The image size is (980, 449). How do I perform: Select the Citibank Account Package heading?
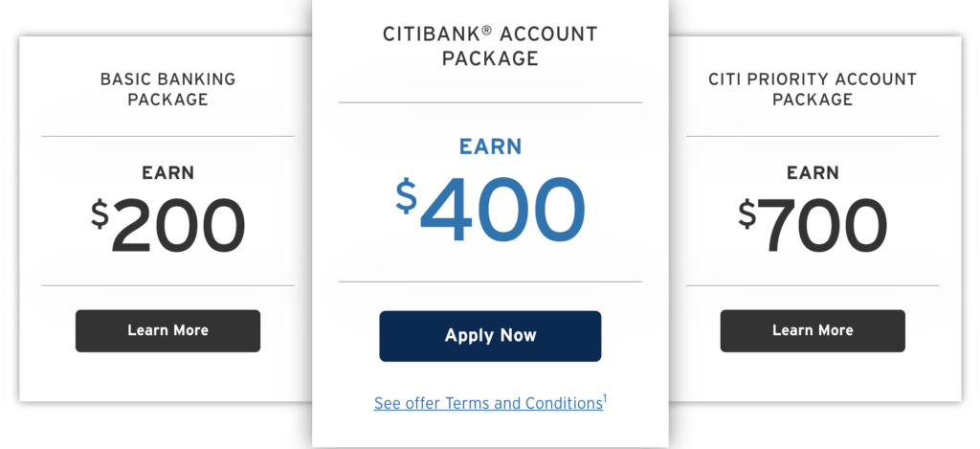click(490, 46)
